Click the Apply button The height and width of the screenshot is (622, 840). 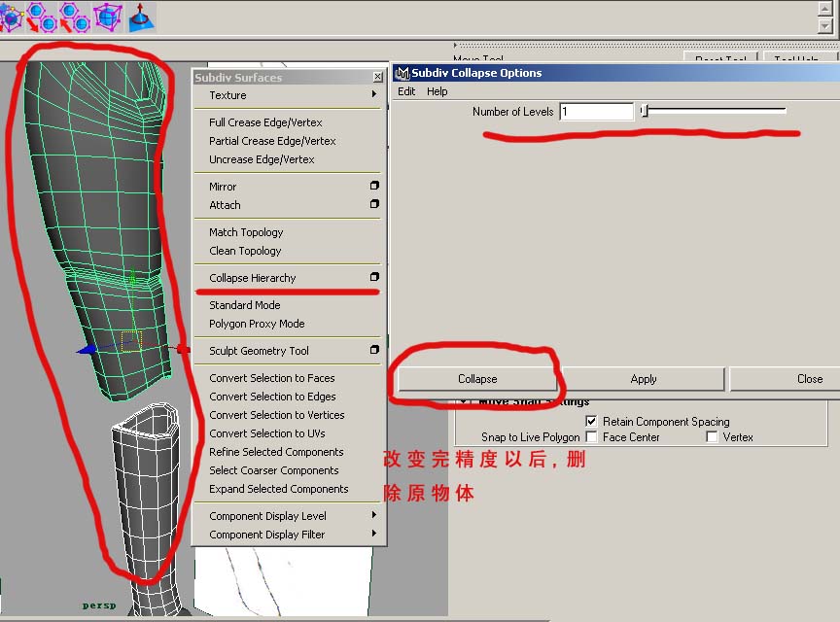644,379
